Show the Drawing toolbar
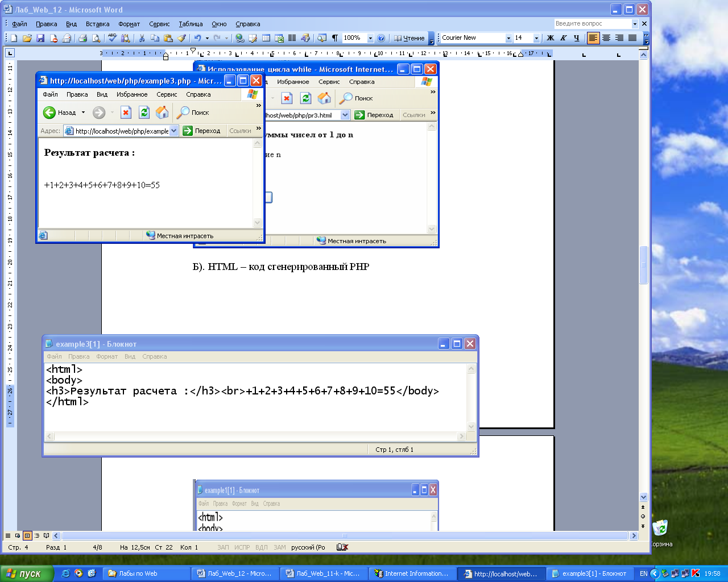The height and width of the screenshot is (582, 728). point(305,38)
